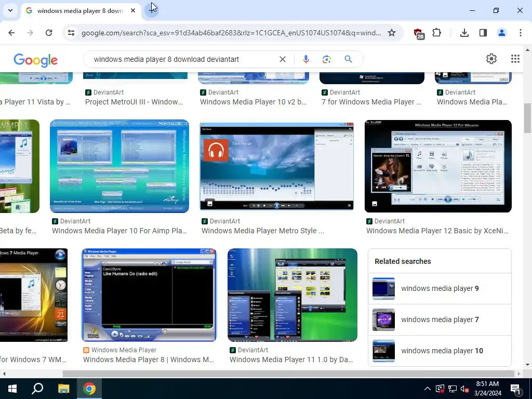Open Chrome downloads
Screen dimensions: 532x399
pos(464,33)
